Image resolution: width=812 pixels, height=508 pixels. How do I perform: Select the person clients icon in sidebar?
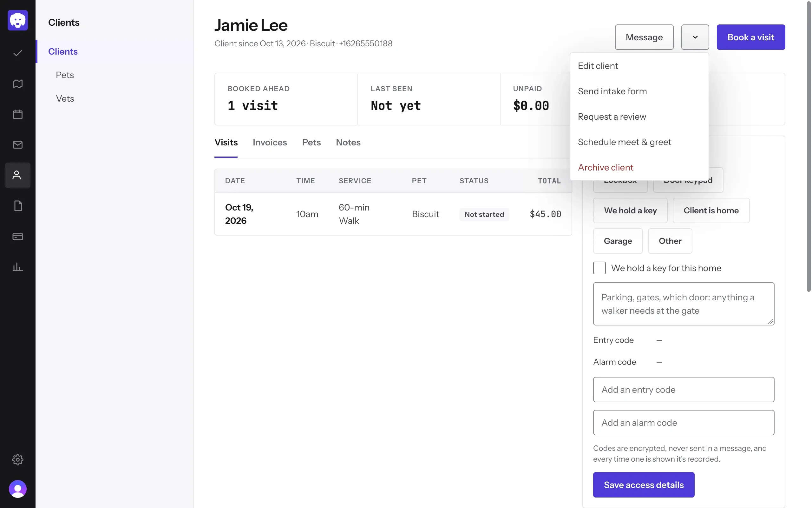pyautogui.click(x=17, y=175)
